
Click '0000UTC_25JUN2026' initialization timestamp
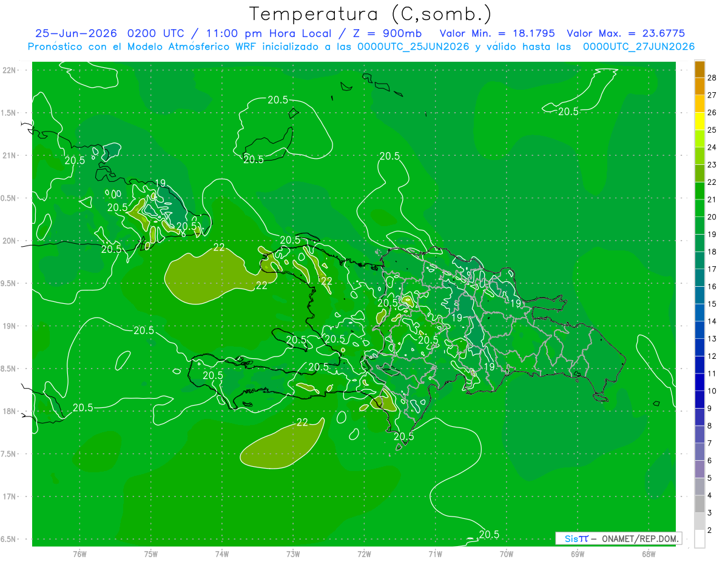[413, 47]
